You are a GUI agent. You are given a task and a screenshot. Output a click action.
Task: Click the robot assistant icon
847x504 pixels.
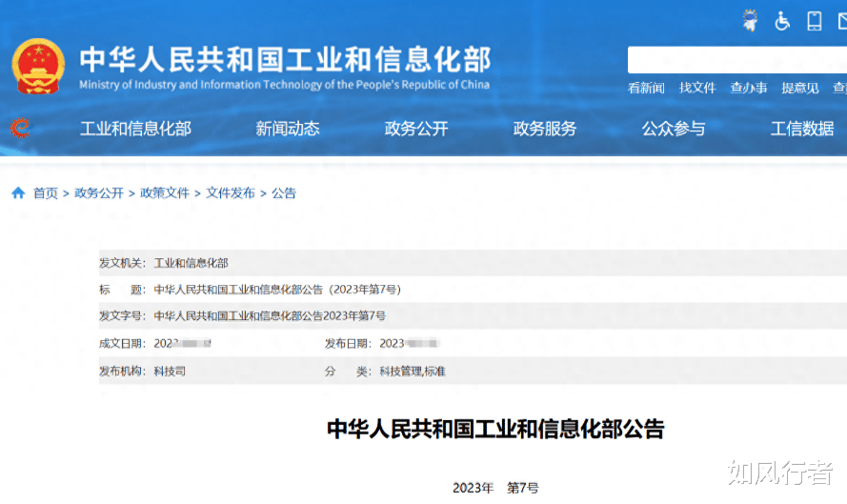click(x=750, y=21)
